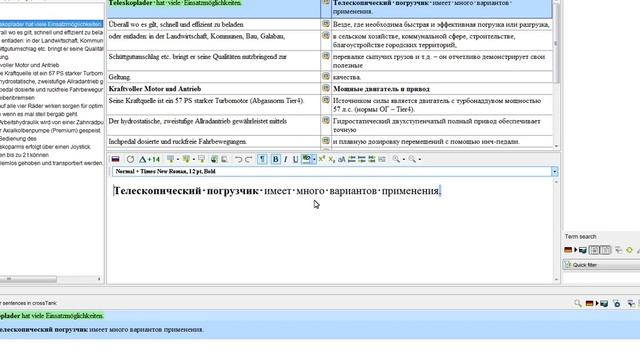The height and width of the screenshot is (360, 640).
Task: Select left panel line 'eberbremsen'
Action: pos(18,98)
